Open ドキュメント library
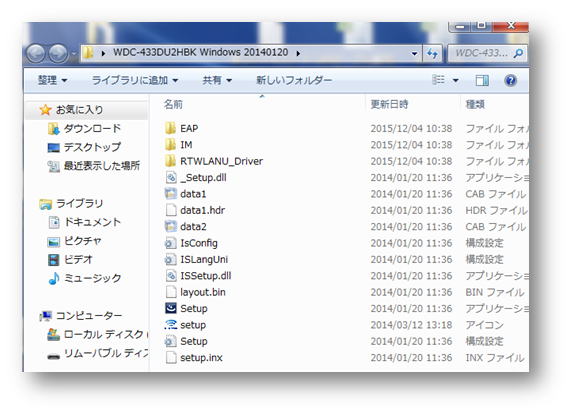This screenshot has height=414, width=571. [x=92, y=222]
